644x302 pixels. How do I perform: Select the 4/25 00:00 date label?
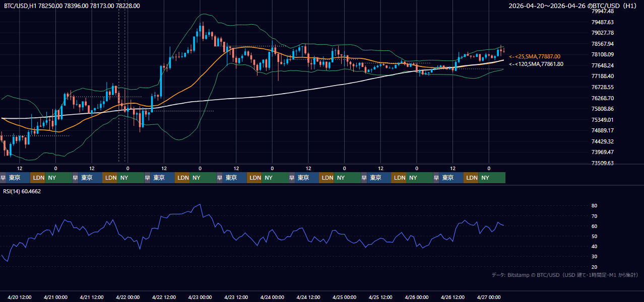(x=345, y=297)
